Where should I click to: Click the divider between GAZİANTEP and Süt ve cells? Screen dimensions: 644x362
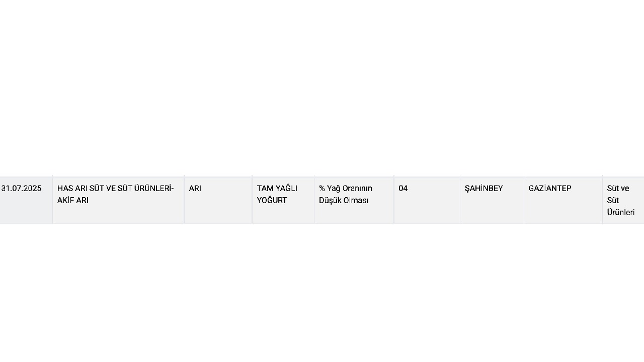click(x=602, y=200)
